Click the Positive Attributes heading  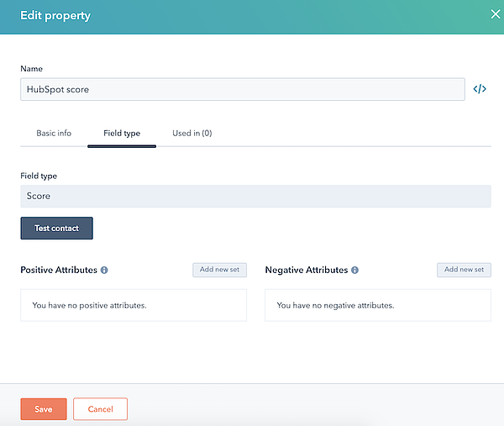click(59, 270)
